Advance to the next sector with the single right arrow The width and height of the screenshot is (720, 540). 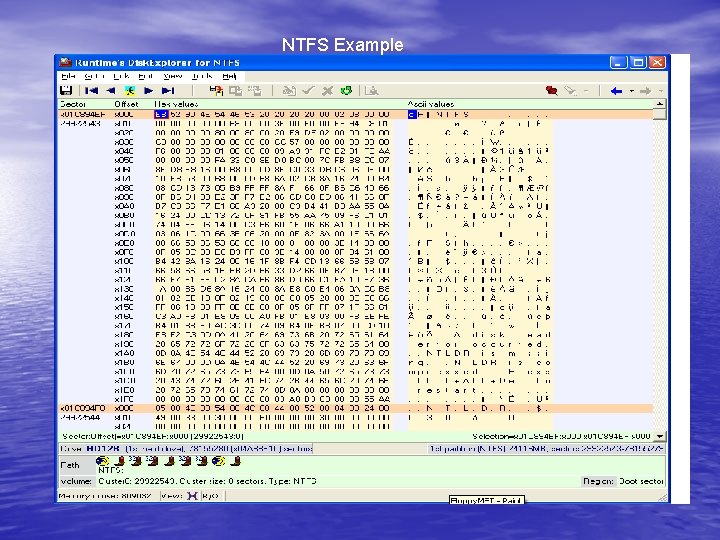pyautogui.click(x=148, y=91)
